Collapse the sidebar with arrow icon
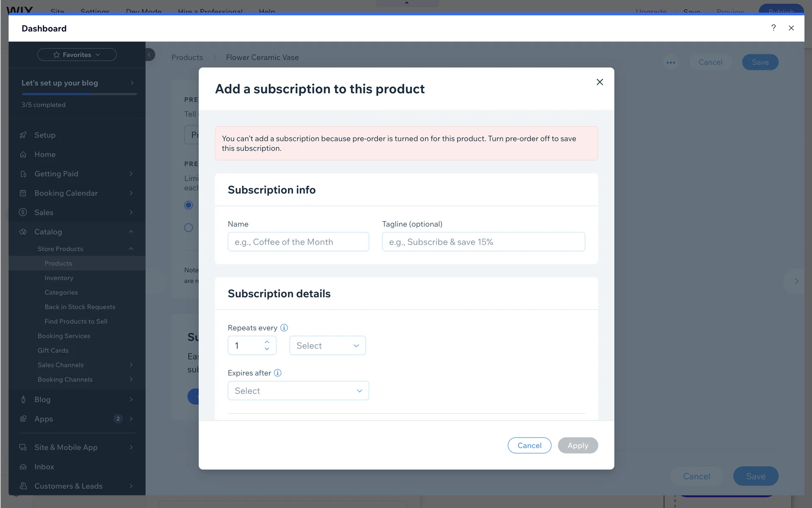Viewport: 812px width, 508px height. pos(149,55)
